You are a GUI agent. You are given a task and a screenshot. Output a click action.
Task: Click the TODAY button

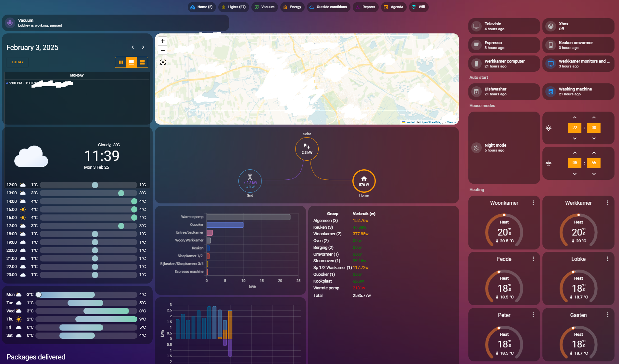coord(18,62)
